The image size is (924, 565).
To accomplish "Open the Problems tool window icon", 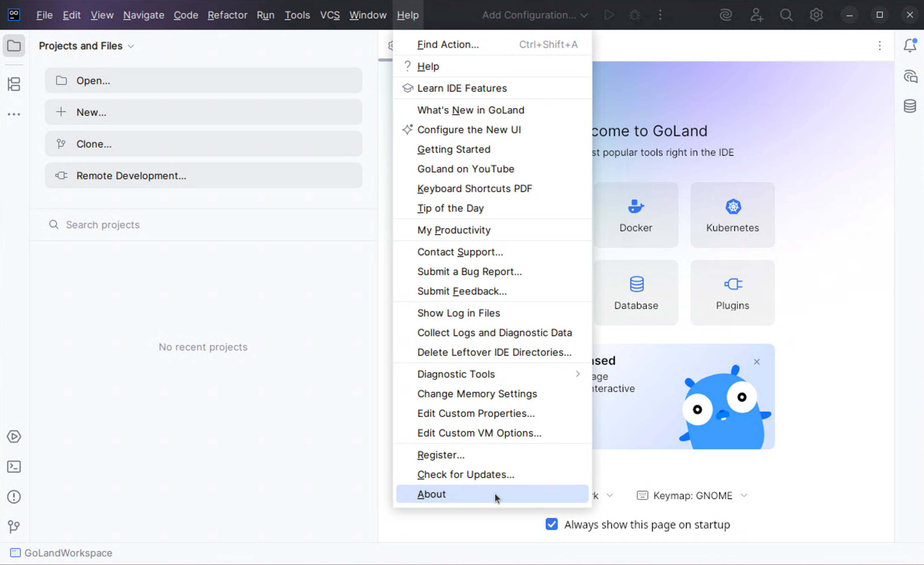I will (x=14, y=497).
